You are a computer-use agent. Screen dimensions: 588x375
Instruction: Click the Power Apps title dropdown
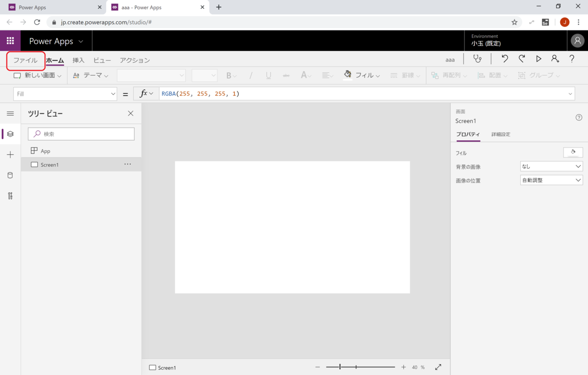tap(56, 41)
